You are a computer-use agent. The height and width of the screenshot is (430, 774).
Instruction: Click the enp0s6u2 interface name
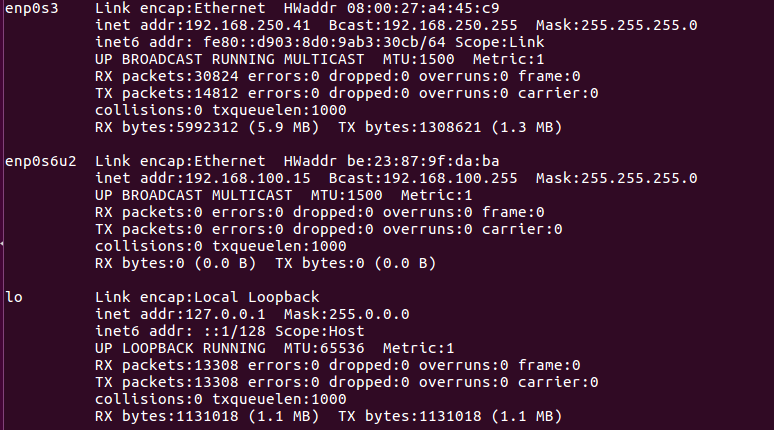pyautogui.click(x=41, y=161)
